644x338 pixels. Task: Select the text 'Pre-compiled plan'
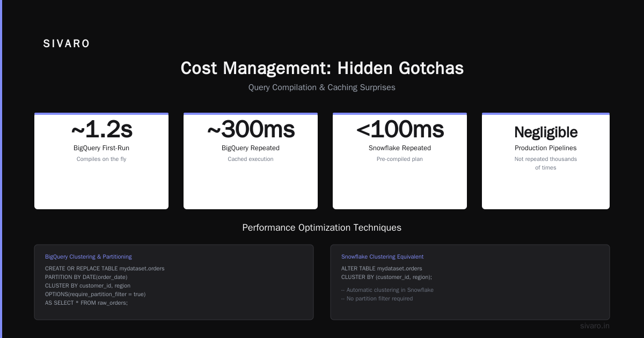coord(400,159)
